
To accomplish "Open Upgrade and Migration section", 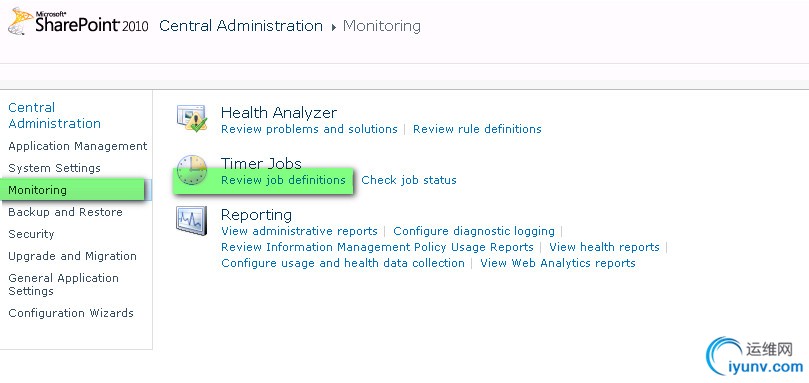I will 72,256.
